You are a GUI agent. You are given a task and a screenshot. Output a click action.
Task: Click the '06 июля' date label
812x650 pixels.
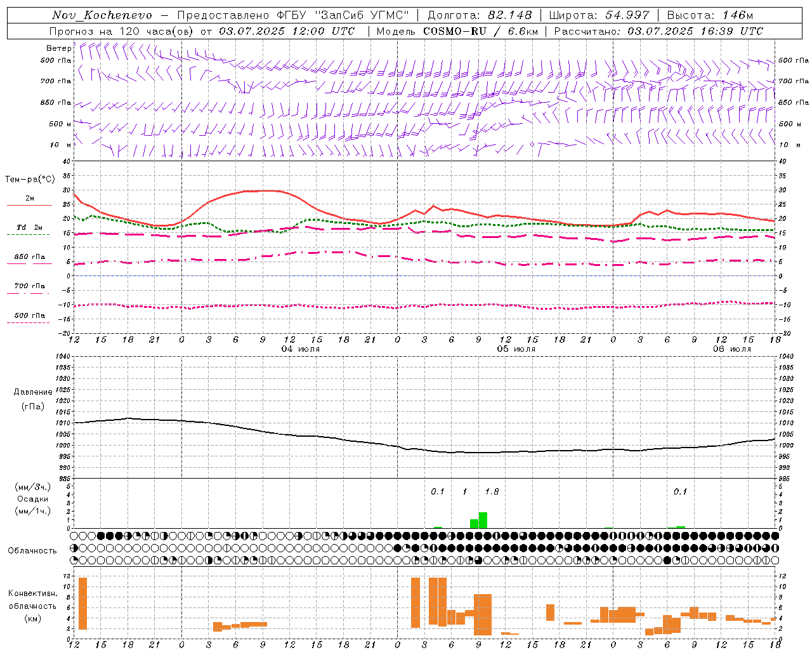coord(732,349)
